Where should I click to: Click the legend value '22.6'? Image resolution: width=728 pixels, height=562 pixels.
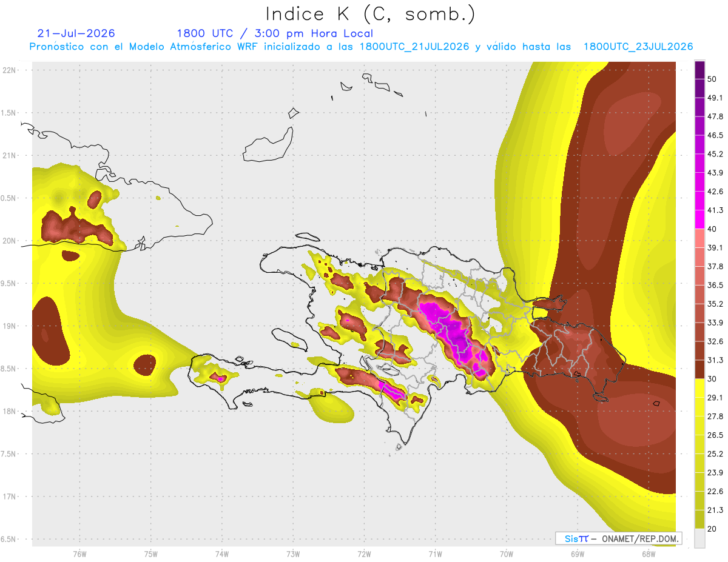(x=715, y=491)
